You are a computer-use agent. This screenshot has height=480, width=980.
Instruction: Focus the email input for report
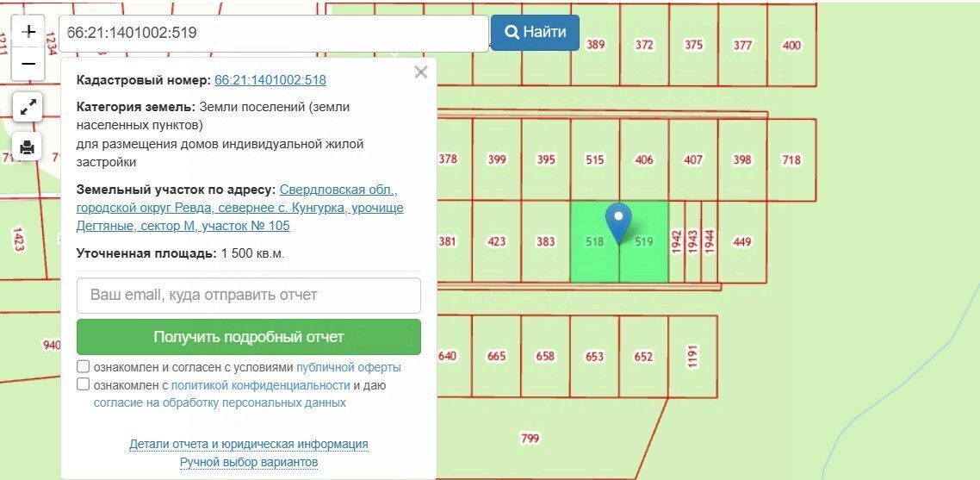(249, 296)
